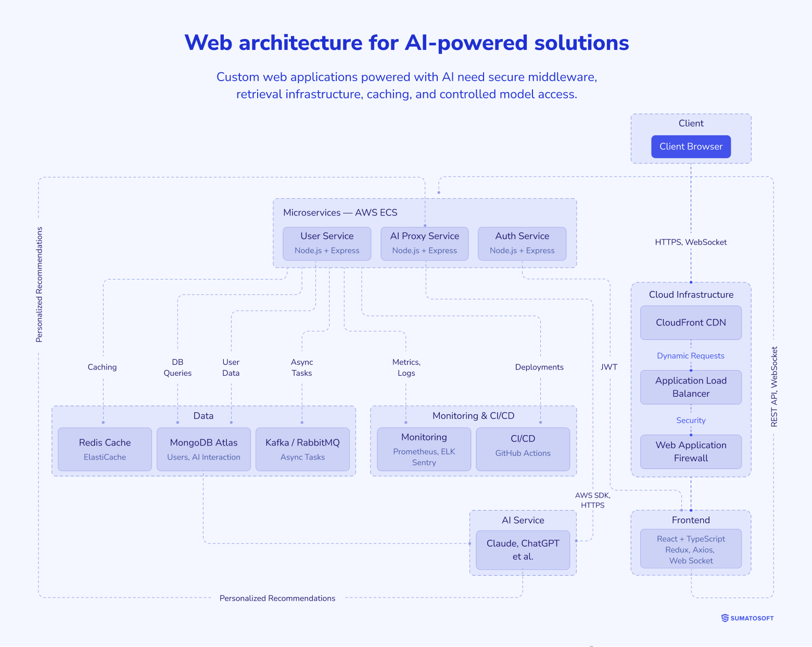Expand the Microservices — AWS ECS container

coord(340,212)
